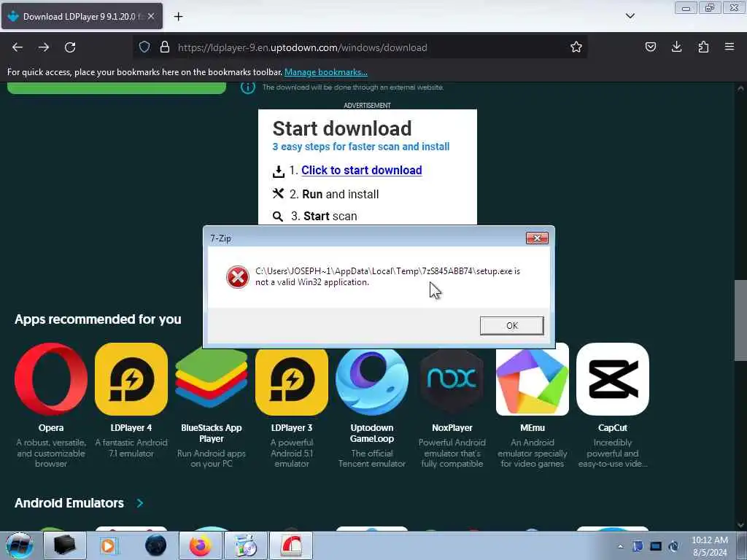Screen dimensions: 747x560
Task: Open the NoxPlayer app icon
Action: click(452, 379)
